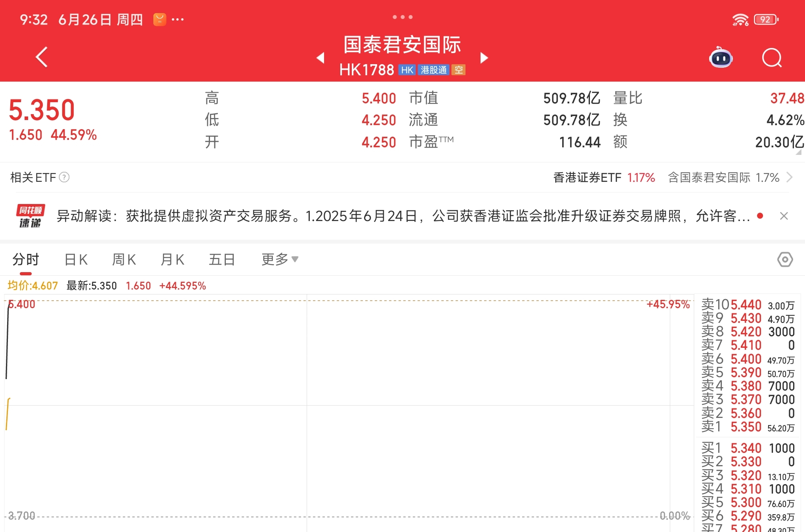Open the AI robot assistant
805x532 pixels.
721,58
